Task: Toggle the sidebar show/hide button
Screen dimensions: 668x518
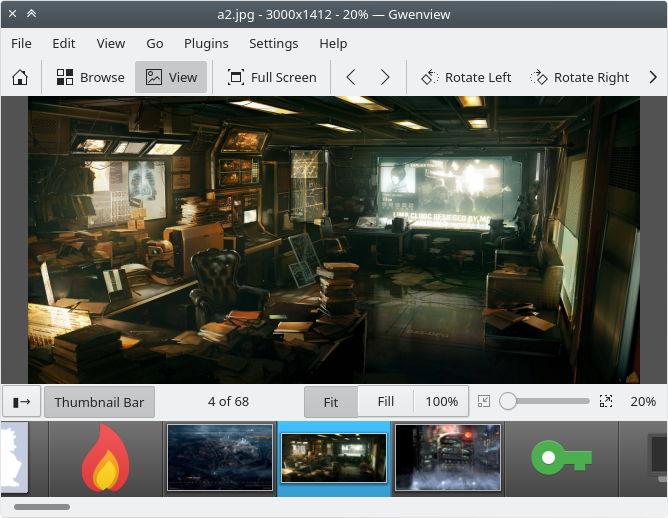Action: pos(21,402)
